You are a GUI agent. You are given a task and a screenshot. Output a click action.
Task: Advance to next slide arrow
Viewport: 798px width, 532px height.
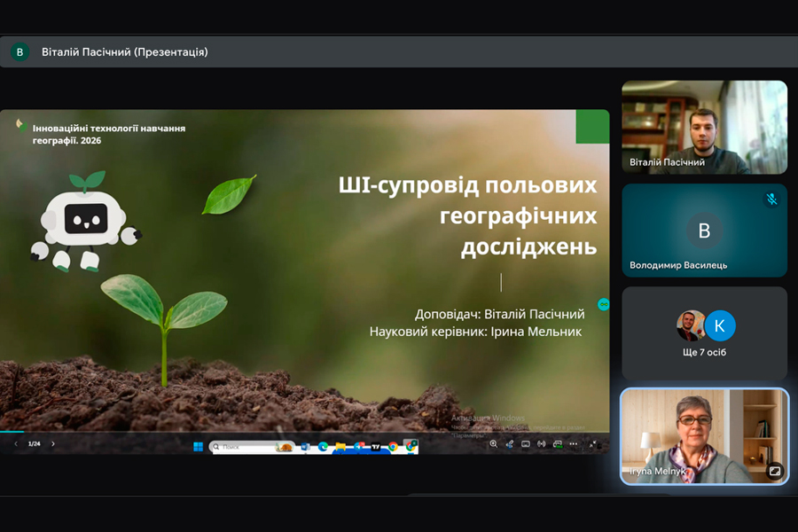53,443
